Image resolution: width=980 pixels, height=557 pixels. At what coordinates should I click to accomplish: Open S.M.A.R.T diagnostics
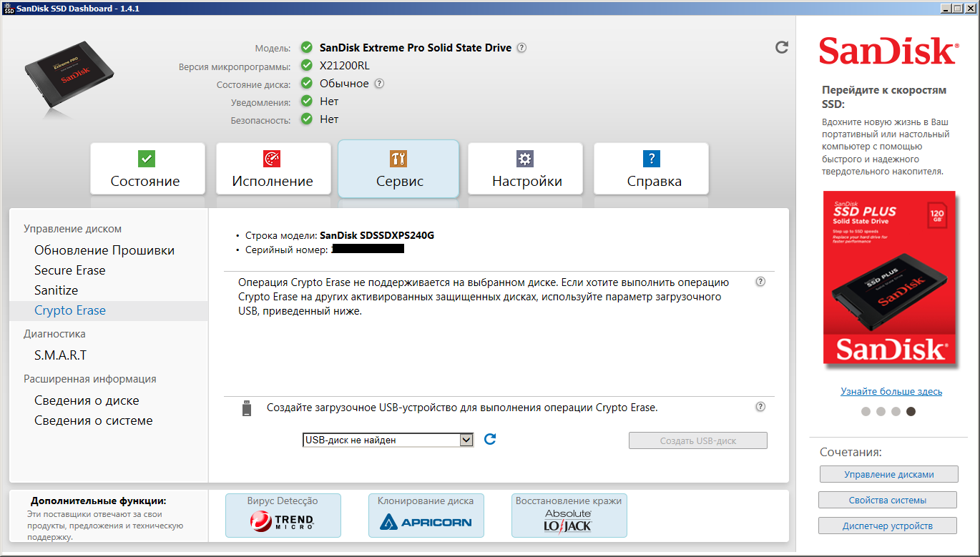[x=61, y=355]
